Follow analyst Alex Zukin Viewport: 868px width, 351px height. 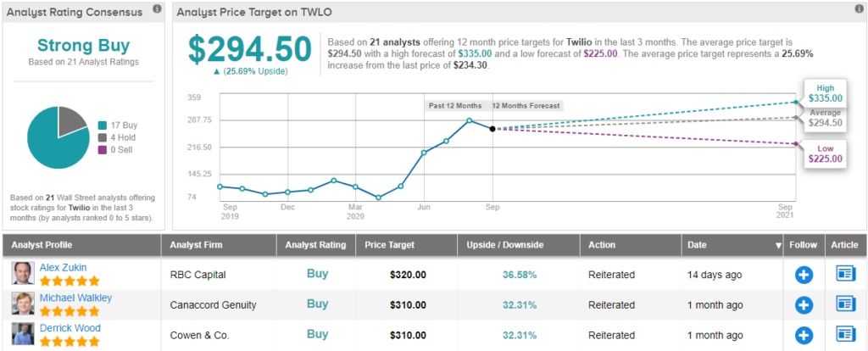tap(804, 275)
